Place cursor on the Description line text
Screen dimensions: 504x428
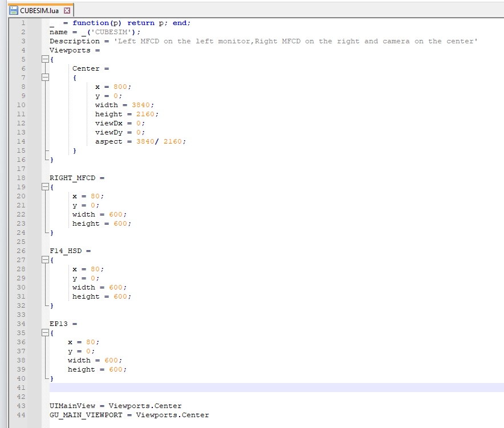pyautogui.click(x=263, y=41)
